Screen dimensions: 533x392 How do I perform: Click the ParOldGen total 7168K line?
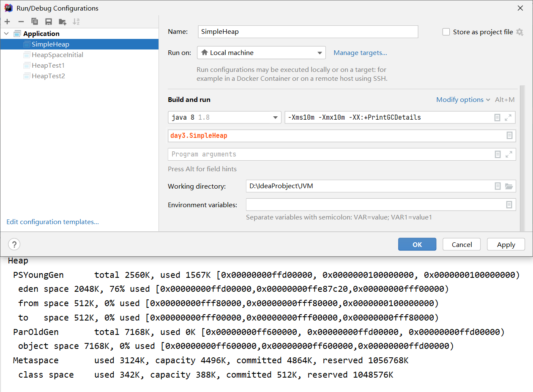[x=259, y=332]
